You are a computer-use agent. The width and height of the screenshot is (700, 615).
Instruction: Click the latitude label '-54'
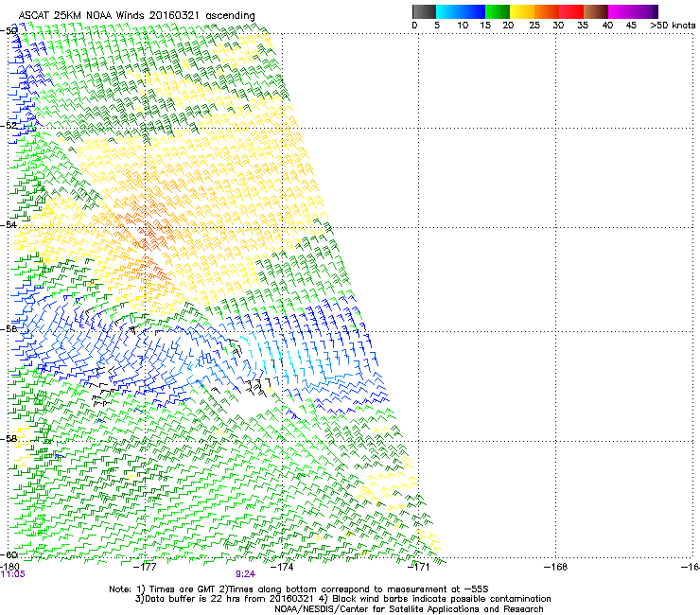pyautogui.click(x=9, y=224)
